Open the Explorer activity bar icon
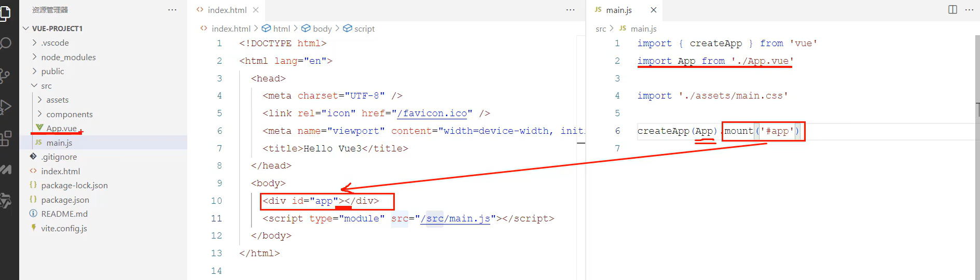The image size is (980, 280). coord(5,13)
